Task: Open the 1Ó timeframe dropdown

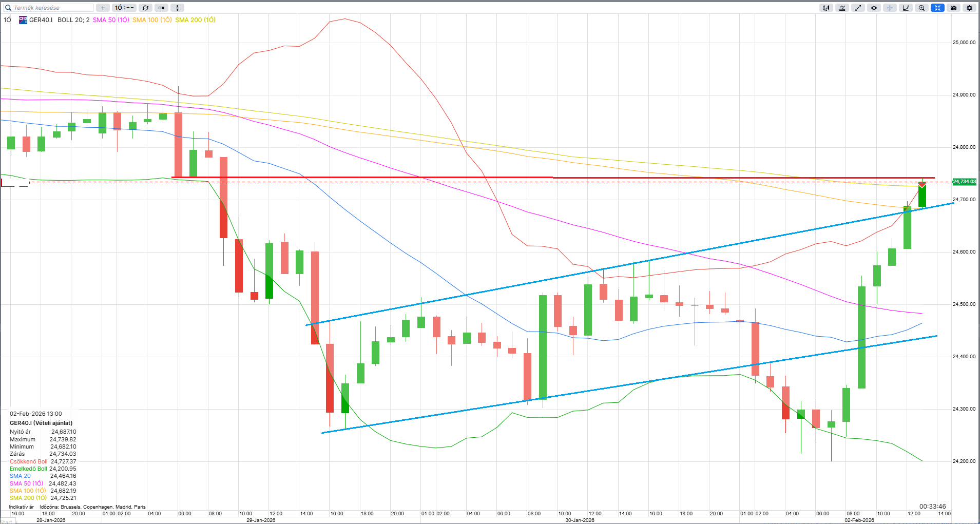Action: [124, 8]
